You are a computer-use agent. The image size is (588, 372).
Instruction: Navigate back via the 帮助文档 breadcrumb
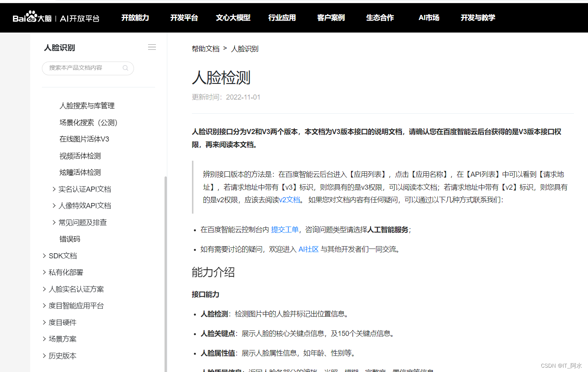[x=205, y=48]
